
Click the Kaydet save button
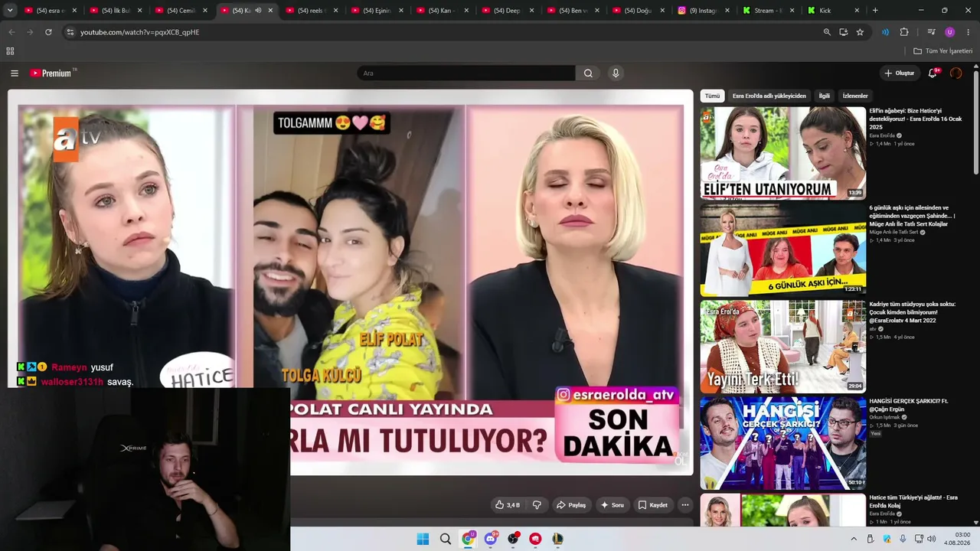652,505
